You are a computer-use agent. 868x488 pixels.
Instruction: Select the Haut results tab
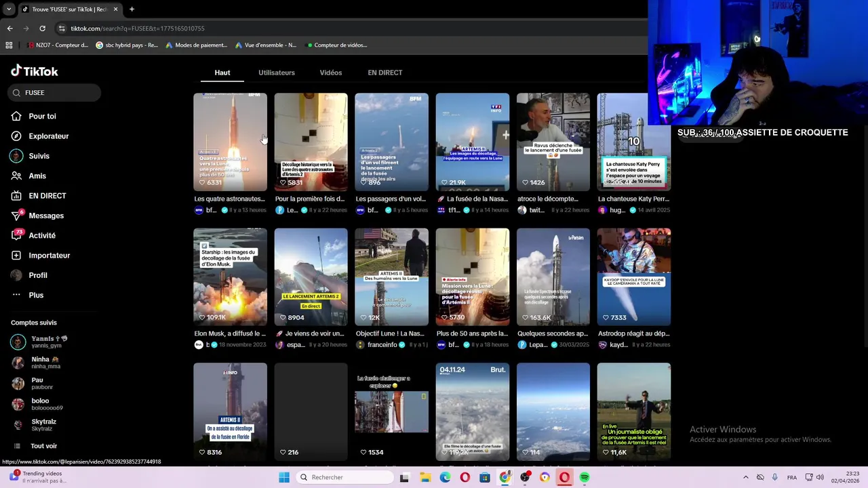tap(222, 73)
